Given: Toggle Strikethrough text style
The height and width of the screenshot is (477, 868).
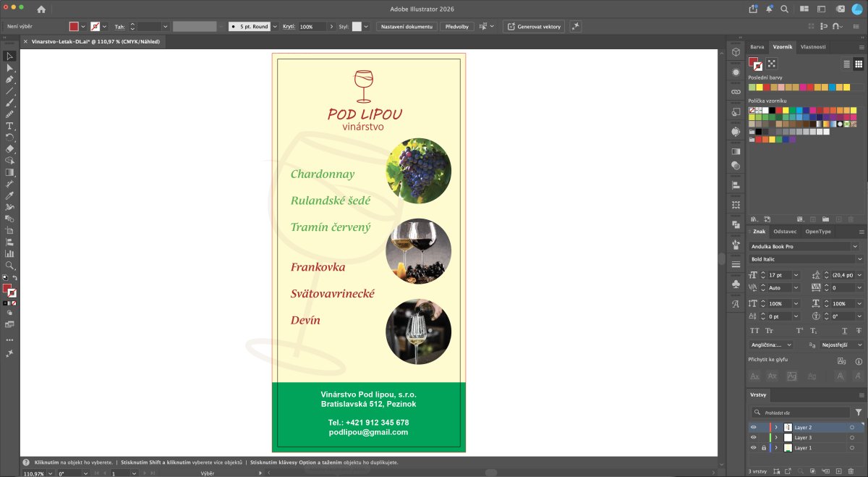Looking at the screenshot, I should click(x=857, y=331).
